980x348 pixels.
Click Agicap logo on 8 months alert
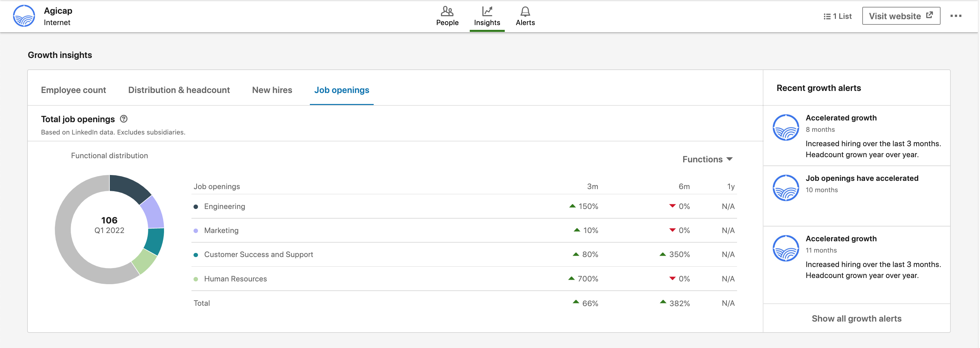click(x=785, y=127)
